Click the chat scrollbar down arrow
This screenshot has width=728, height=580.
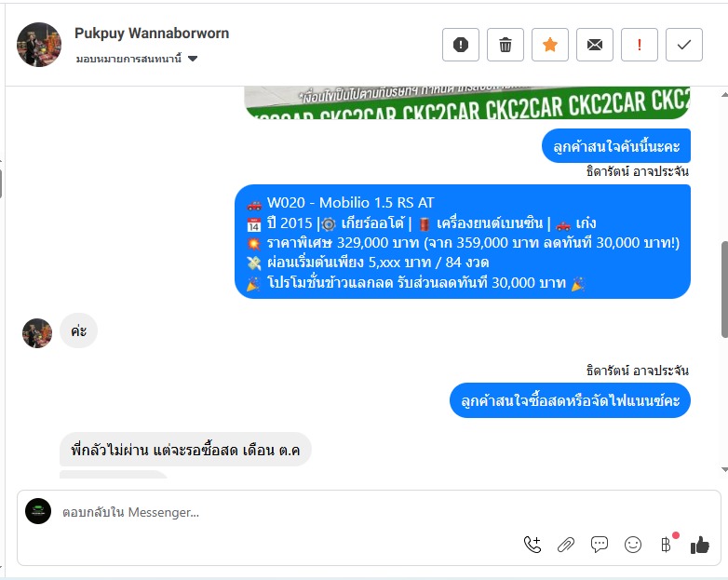point(724,469)
